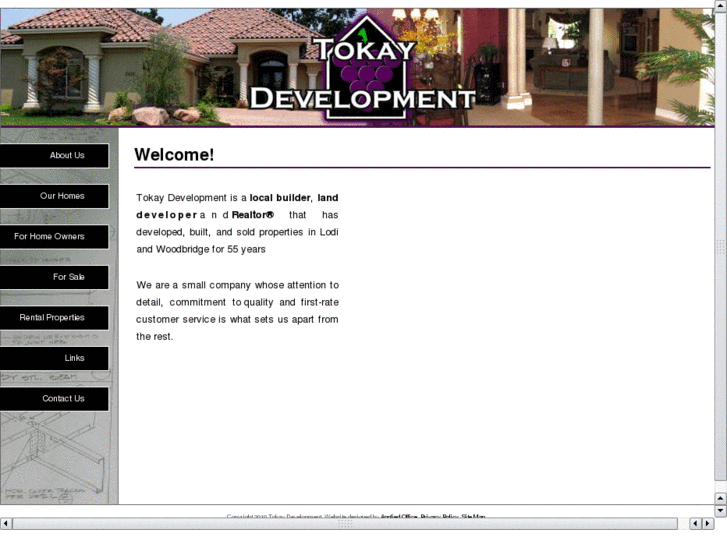Open the Links page

click(x=54, y=358)
